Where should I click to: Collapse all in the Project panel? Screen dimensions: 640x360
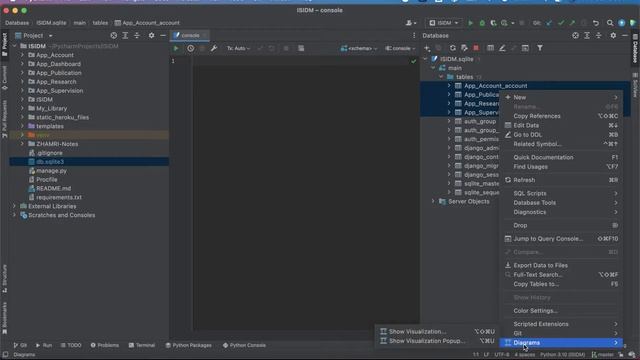click(x=137, y=36)
